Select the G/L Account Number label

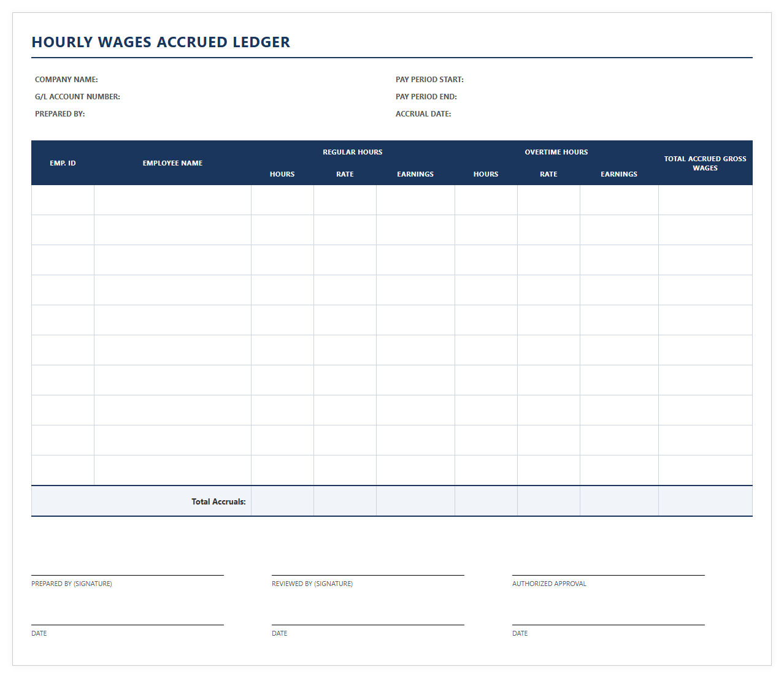coord(77,97)
